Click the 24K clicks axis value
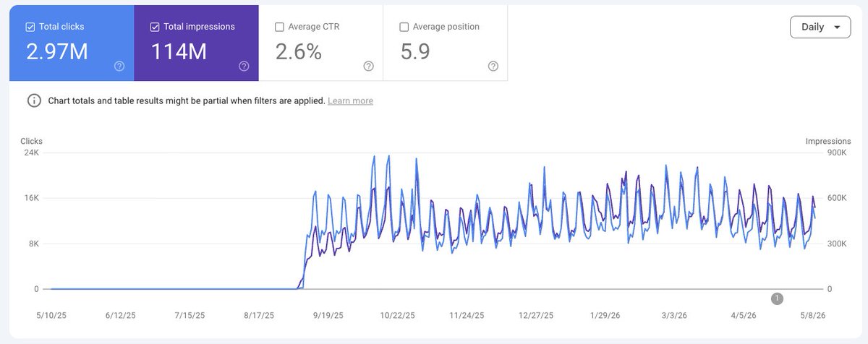The height and width of the screenshot is (344, 868). (31, 153)
